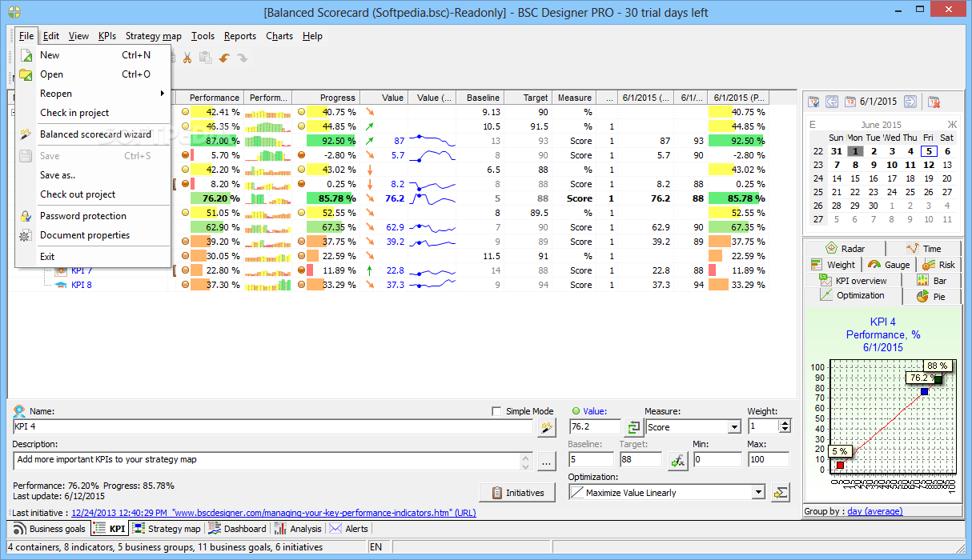Switch to the Weight chart tab
Screen dimensions: 972x560
tap(833, 265)
